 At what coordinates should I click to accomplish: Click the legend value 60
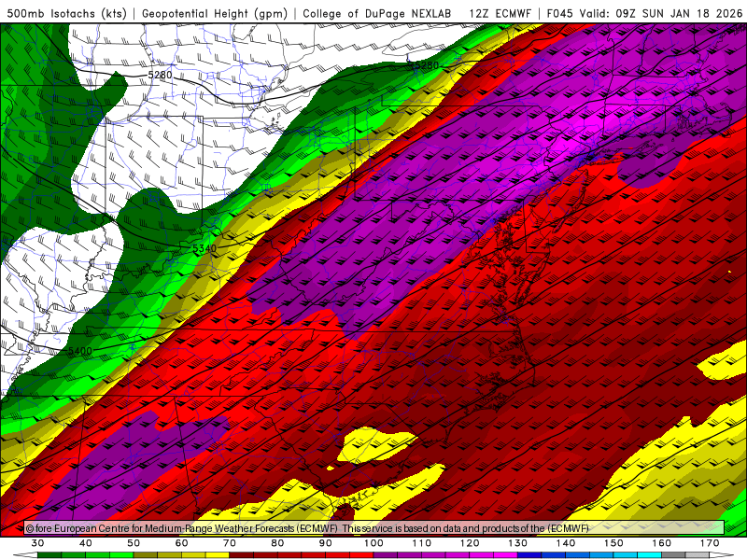click(x=181, y=543)
